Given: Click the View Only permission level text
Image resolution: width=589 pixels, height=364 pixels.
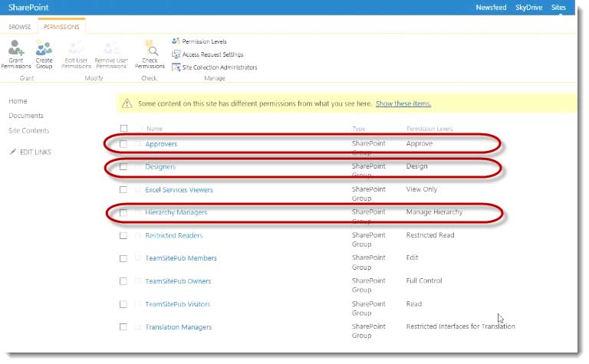Looking at the screenshot, I should [422, 189].
